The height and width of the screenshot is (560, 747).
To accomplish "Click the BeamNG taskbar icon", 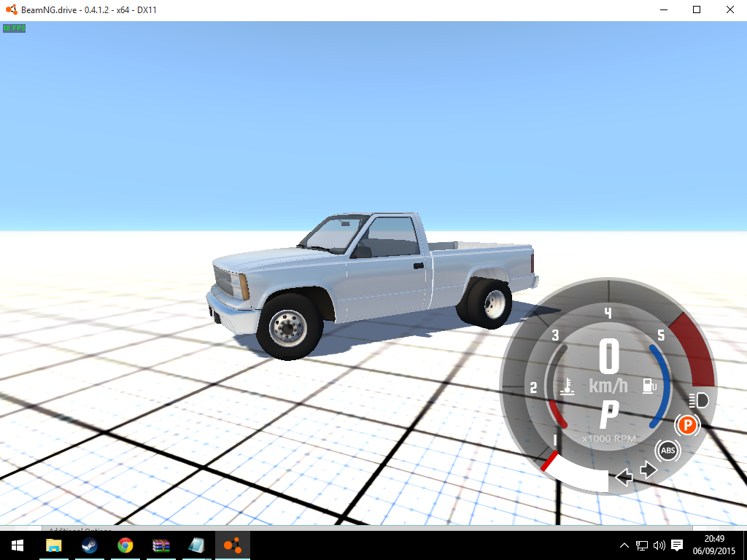I will (x=233, y=545).
